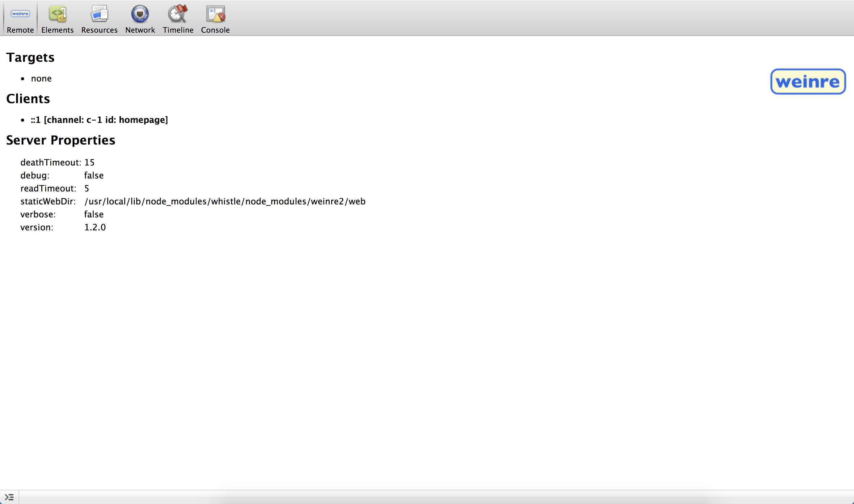Open the Timeline panel
The image size is (854, 504).
point(178,19)
